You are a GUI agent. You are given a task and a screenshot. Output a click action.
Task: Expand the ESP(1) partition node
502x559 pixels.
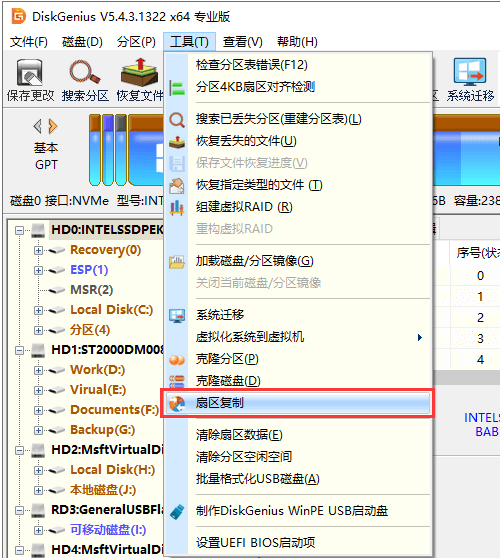click(38, 270)
